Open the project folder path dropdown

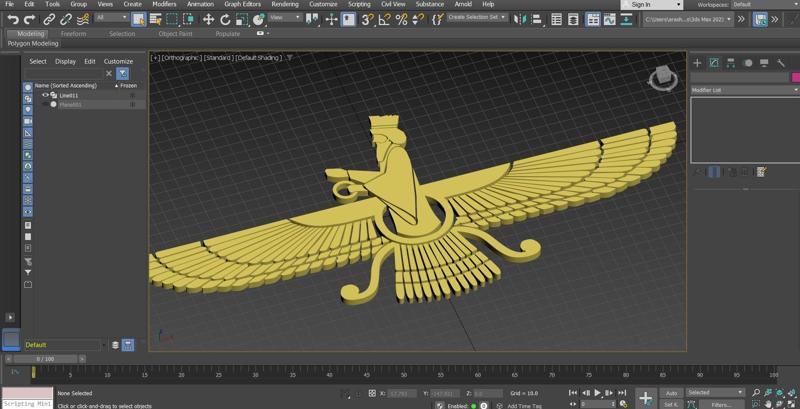click(x=688, y=19)
